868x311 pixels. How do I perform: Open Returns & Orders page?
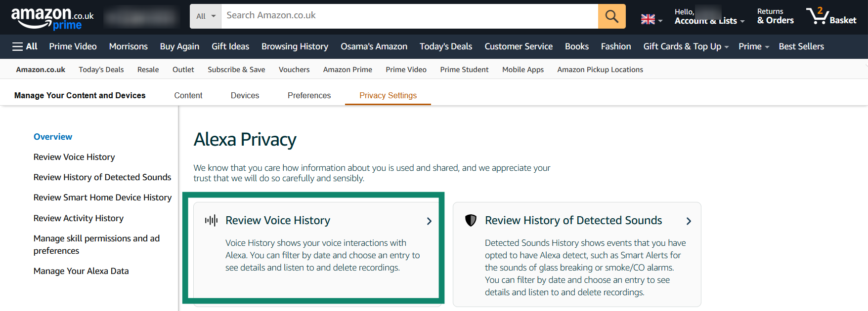click(775, 16)
